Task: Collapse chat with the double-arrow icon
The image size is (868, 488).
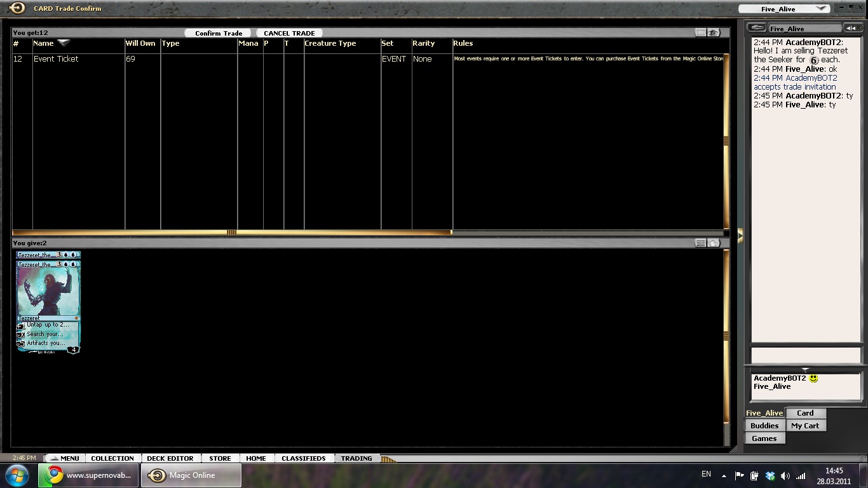Action: [851, 28]
